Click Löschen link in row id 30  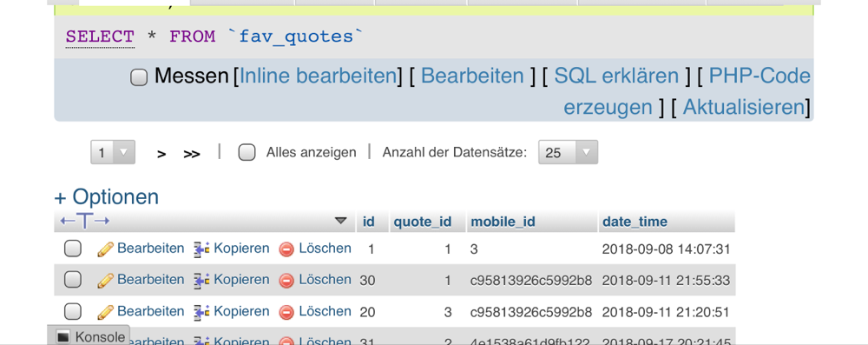(325, 280)
